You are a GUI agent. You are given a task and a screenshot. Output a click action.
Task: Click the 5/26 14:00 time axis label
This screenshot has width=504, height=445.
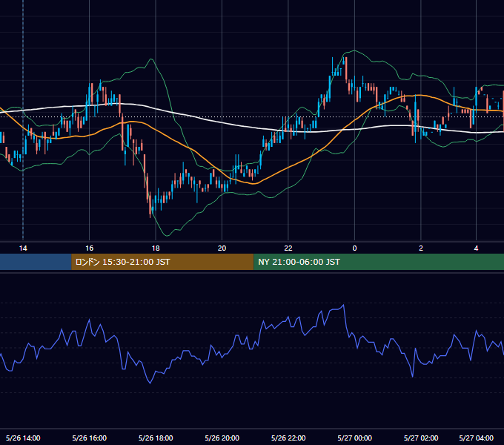[23, 438]
